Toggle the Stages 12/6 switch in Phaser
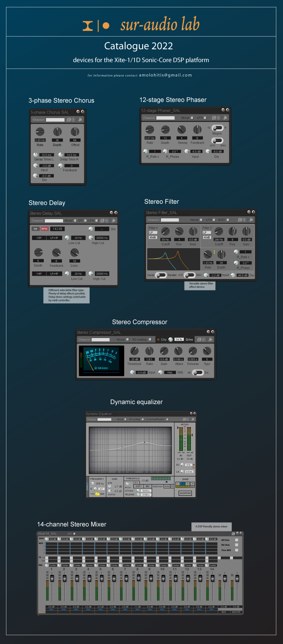Viewport: 283px width, 644px height. point(217,128)
